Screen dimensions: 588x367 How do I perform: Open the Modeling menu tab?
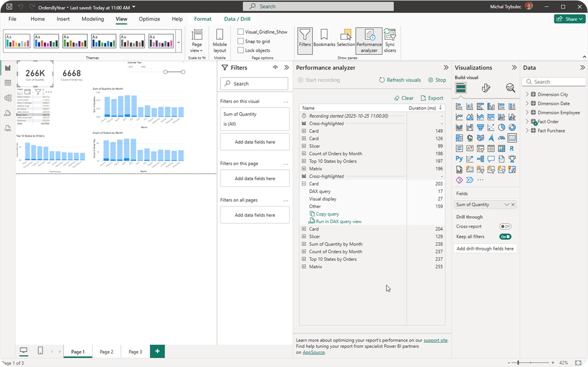[x=93, y=19]
